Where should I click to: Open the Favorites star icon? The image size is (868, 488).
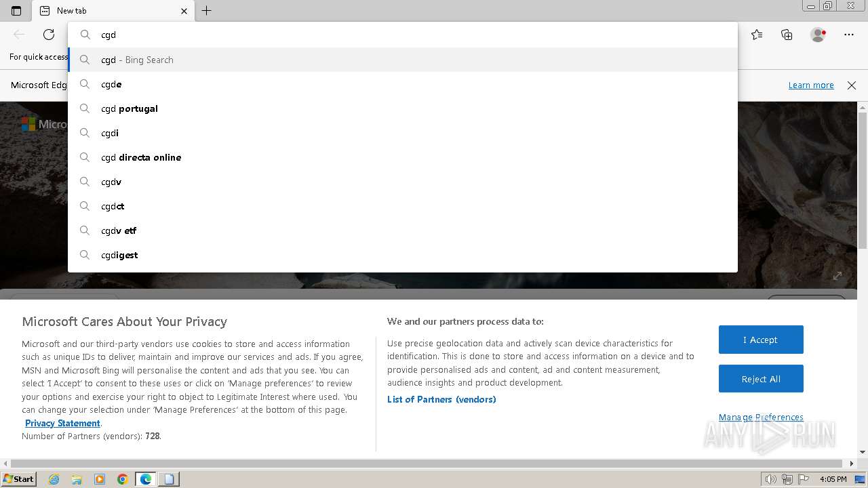pyautogui.click(x=757, y=35)
